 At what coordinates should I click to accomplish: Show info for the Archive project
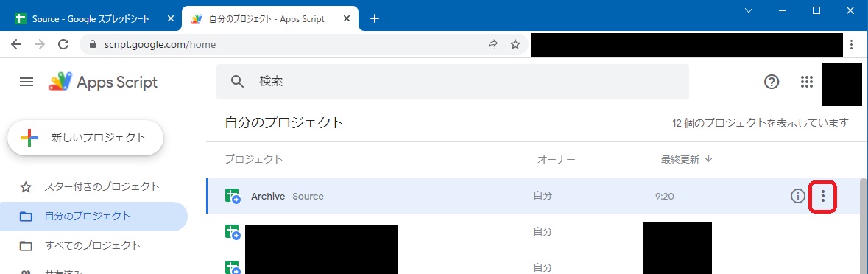797,196
